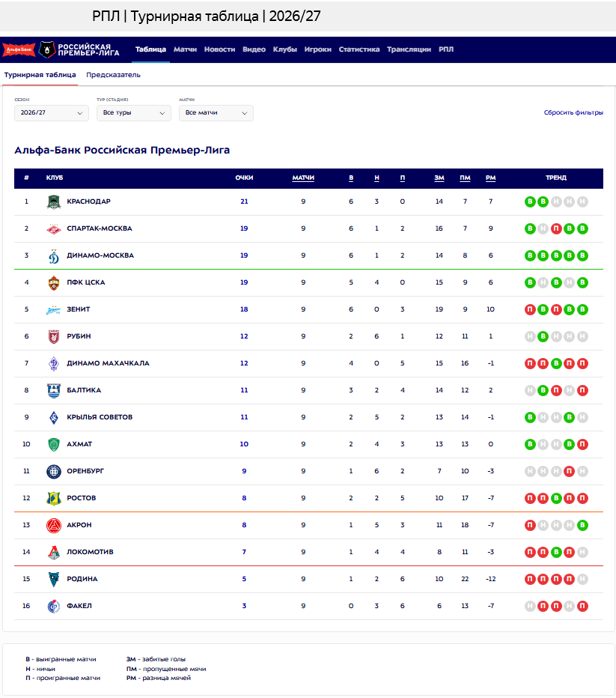Click Zenit's 18 points value
This screenshot has width=616, height=698.
click(244, 309)
